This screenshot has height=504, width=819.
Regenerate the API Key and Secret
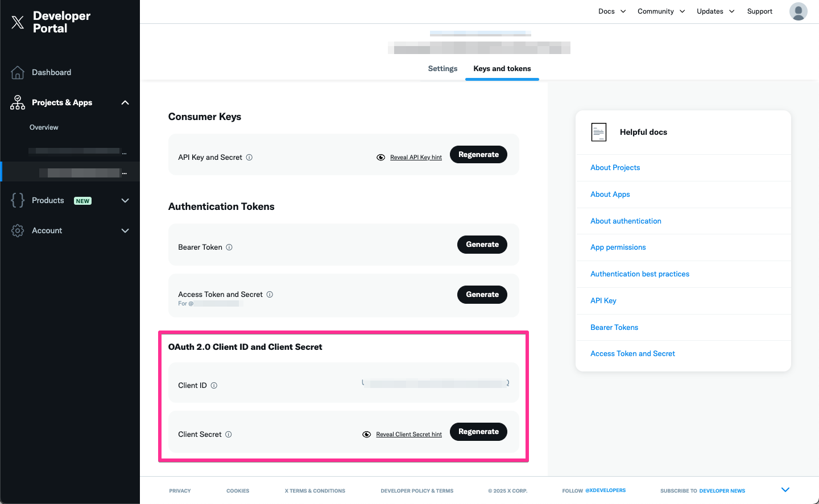coord(478,155)
